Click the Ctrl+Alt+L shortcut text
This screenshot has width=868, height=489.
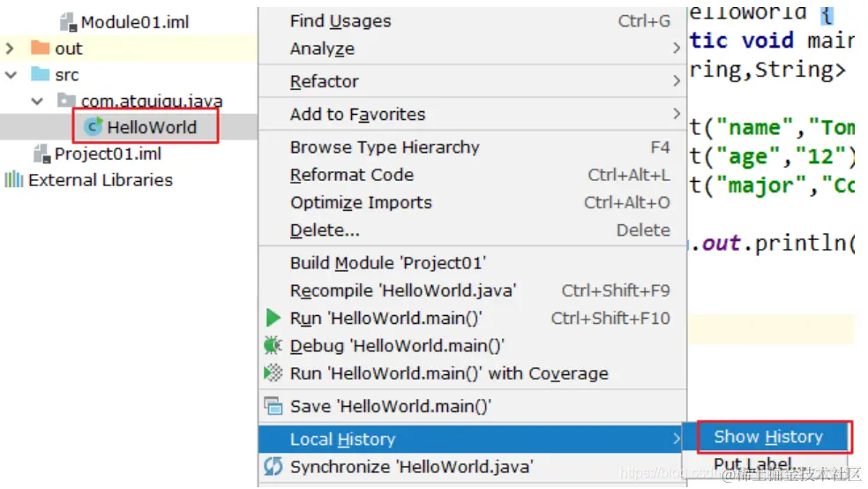pyautogui.click(x=628, y=175)
